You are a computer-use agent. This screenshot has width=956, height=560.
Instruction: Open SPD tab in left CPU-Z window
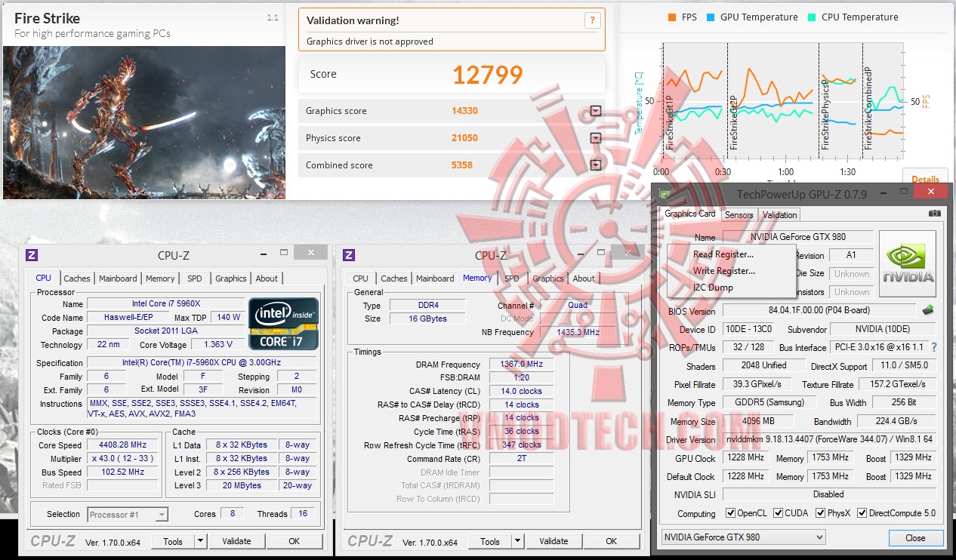[x=195, y=278]
